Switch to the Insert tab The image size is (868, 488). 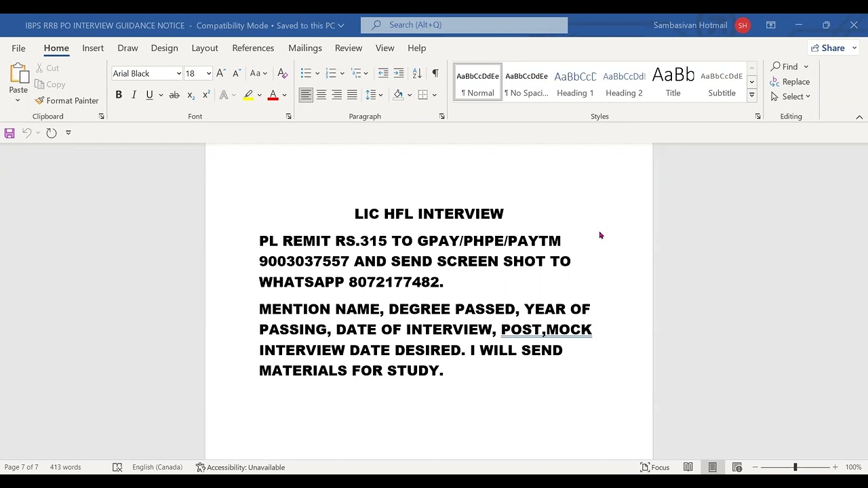93,48
